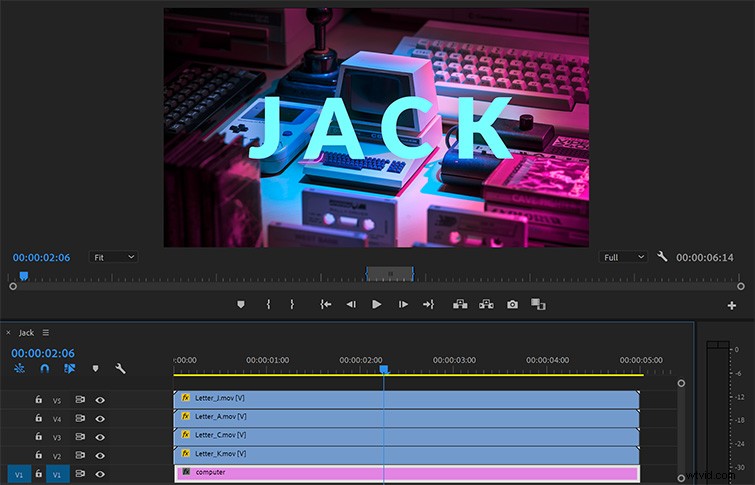Image resolution: width=755 pixels, height=485 pixels.
Task: Click the Extract button
Action: (x=486, y=304)
